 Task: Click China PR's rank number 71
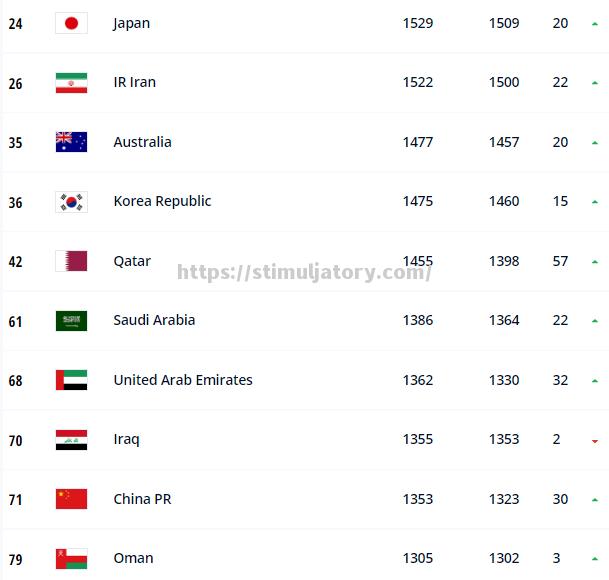click(x=15, y=499)
